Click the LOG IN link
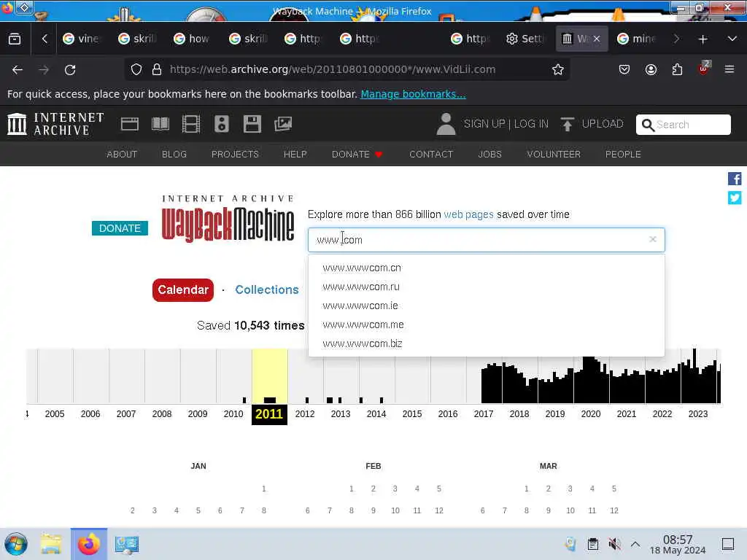747x560 pixels. tap(531, 124)
